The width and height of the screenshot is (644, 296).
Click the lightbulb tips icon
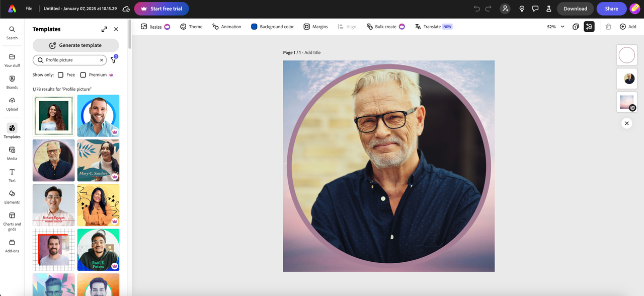[x=522, y=9]
